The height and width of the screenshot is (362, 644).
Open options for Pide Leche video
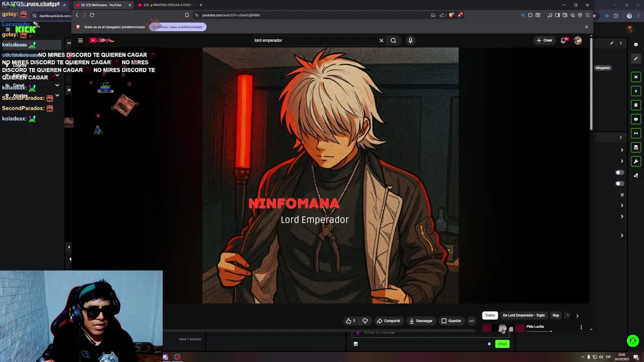[x=581, y=327]
